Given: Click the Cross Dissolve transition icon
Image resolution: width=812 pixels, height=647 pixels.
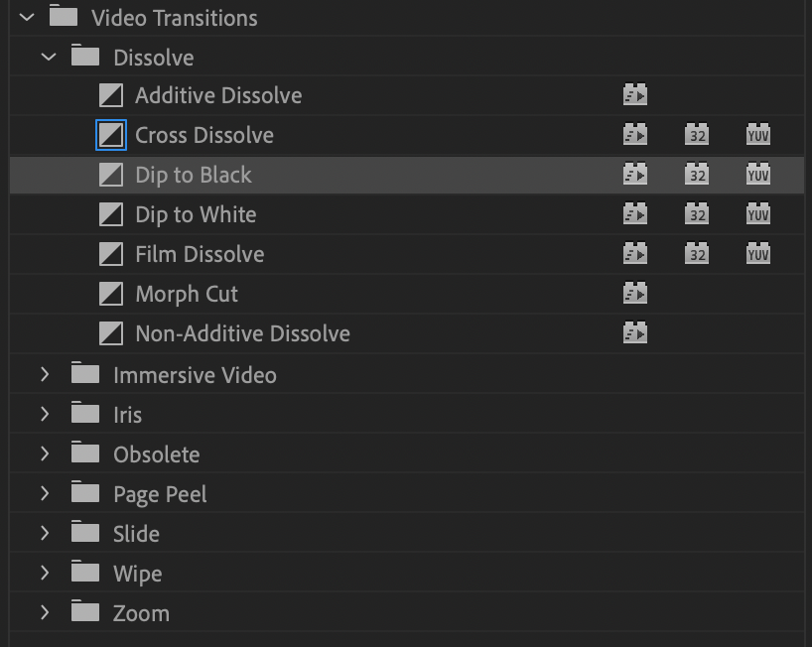Looking at the screenshot, I should pos(111,135).
